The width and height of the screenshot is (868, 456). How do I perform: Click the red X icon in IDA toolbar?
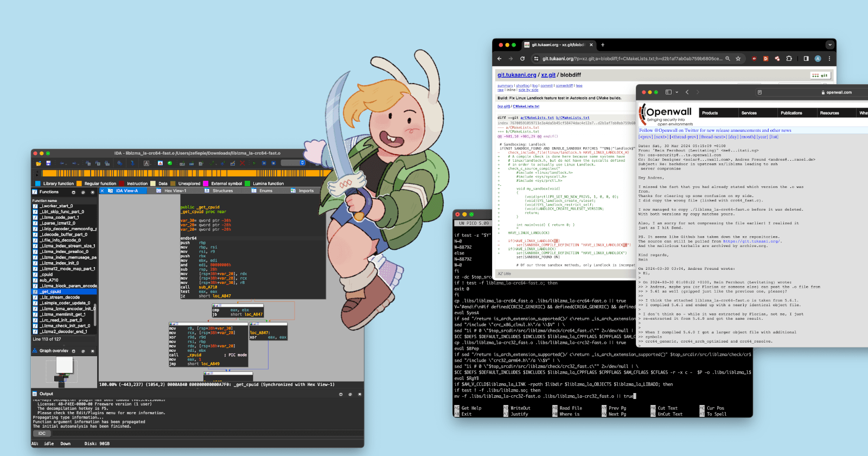coord(242,163)
